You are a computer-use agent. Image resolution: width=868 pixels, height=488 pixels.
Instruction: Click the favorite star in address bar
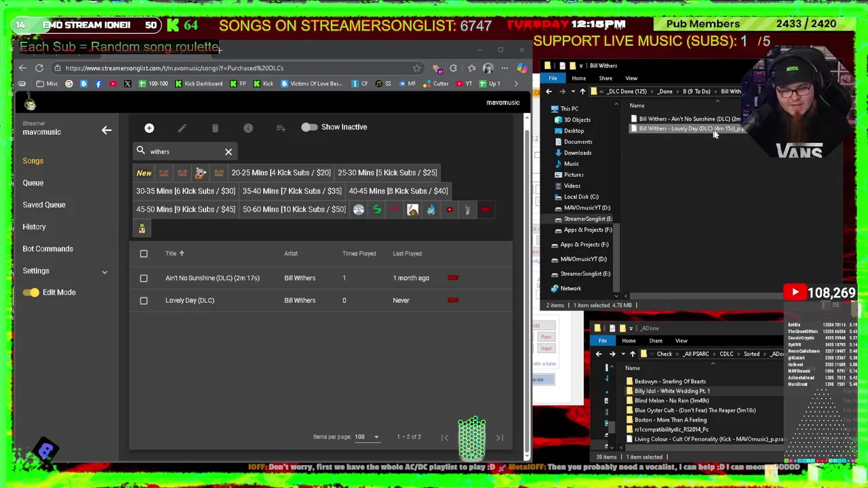pyautogui.click(x=416, y=68)
